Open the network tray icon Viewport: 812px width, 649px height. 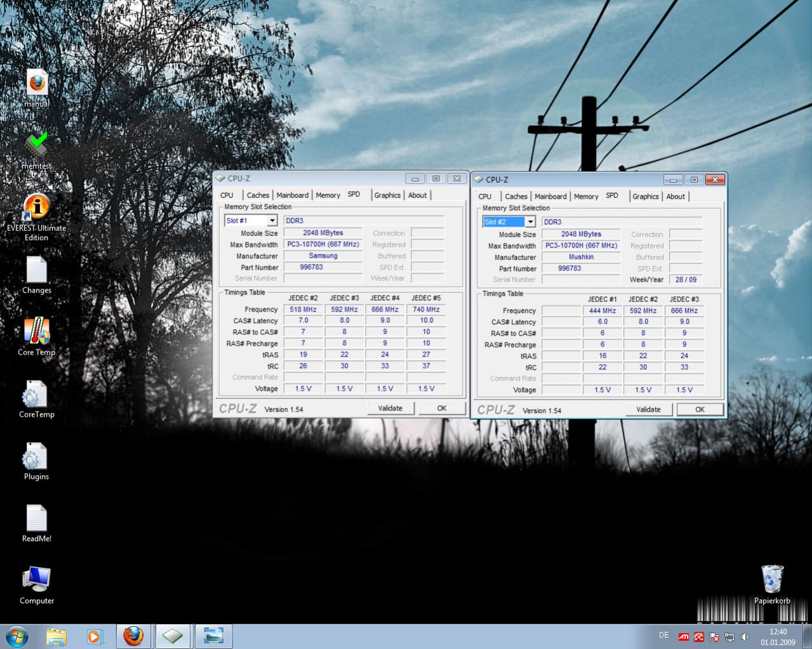(729, 637)
